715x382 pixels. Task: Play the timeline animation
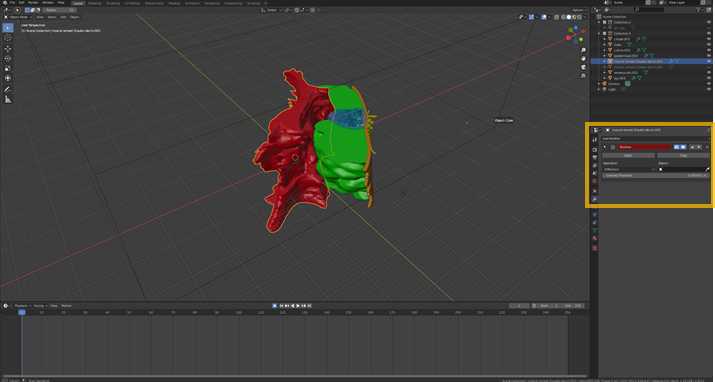coord(298,306)
